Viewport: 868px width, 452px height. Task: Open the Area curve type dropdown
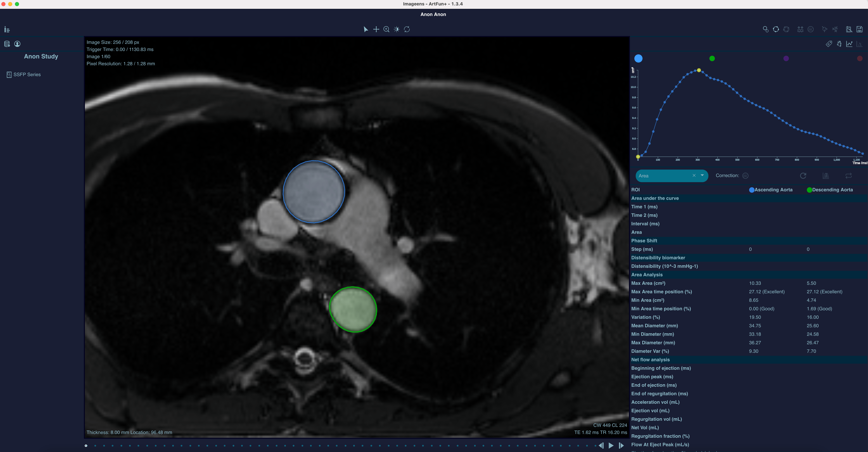click(702, 175)
